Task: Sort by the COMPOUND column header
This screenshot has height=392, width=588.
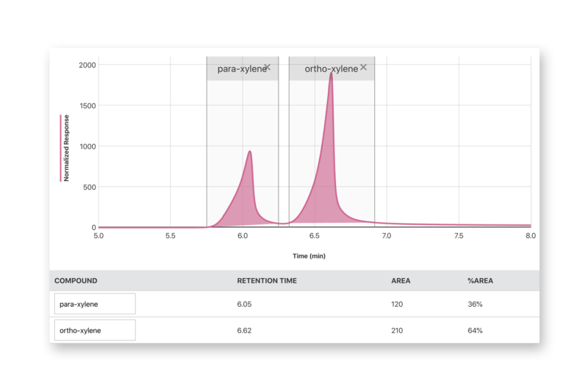Action: click(x=76, y=281)
